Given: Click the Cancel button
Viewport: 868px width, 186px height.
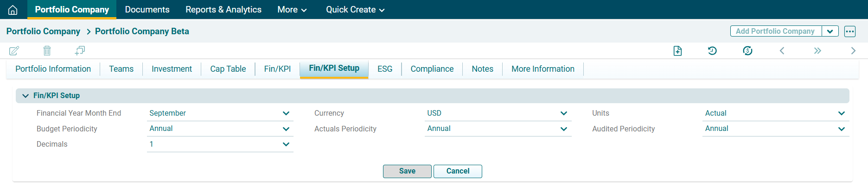Looking at the screenshot, I should [458, 171].
